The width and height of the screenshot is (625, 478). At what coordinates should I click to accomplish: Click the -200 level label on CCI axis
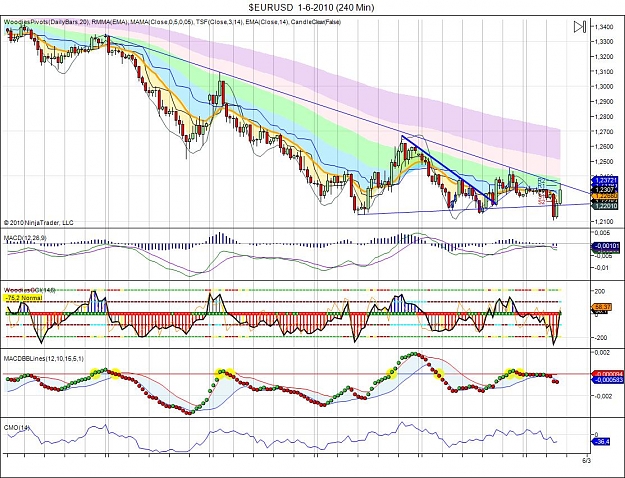[x=601, y=338]
